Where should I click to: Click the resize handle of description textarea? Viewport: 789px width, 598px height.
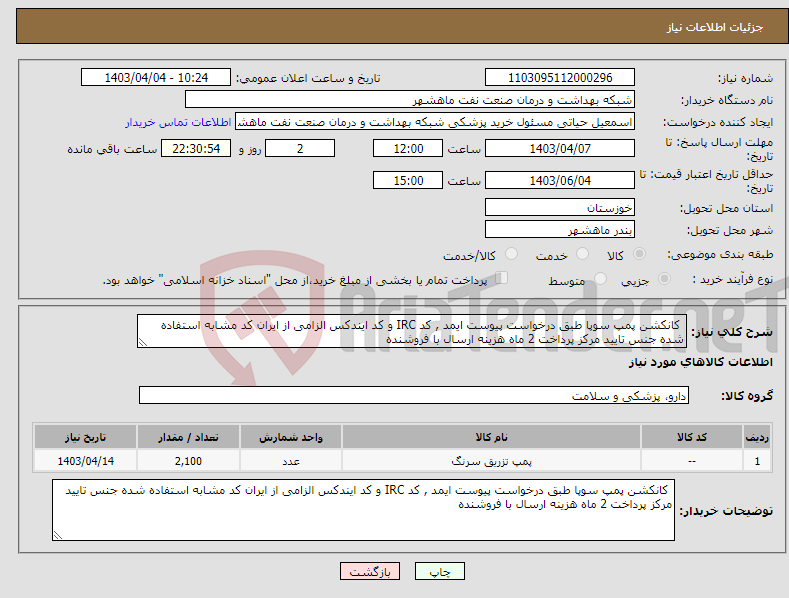coord(143,343)
